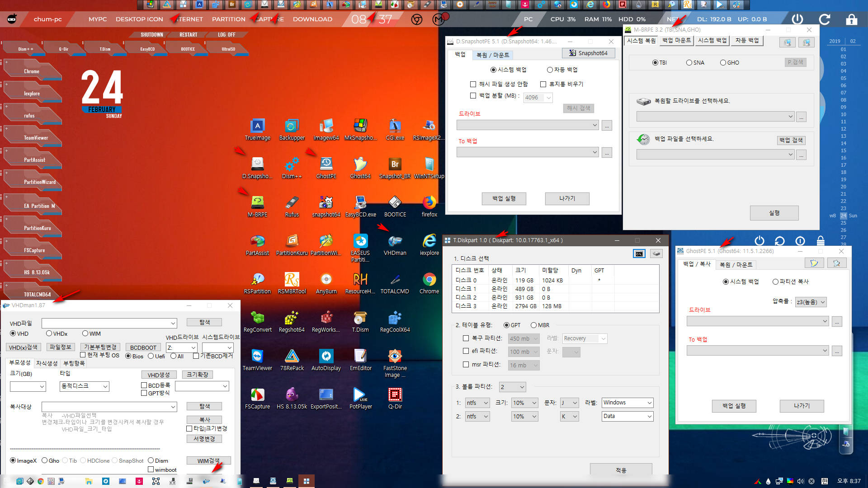Click VHD생성 button in VHDman
Image resolution: width=868 pixels, height=488 pixels.
tap(159, 375)
